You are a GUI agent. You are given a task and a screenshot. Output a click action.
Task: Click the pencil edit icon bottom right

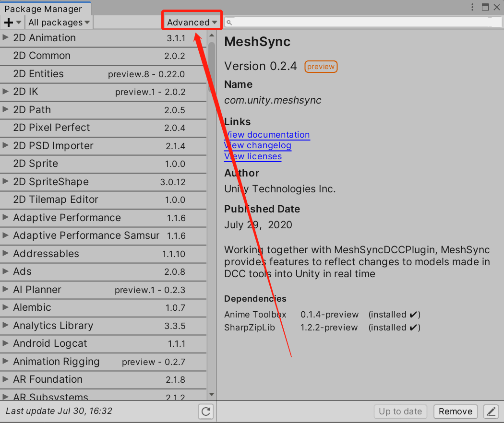pyautogui.click(x=491, y=411)
